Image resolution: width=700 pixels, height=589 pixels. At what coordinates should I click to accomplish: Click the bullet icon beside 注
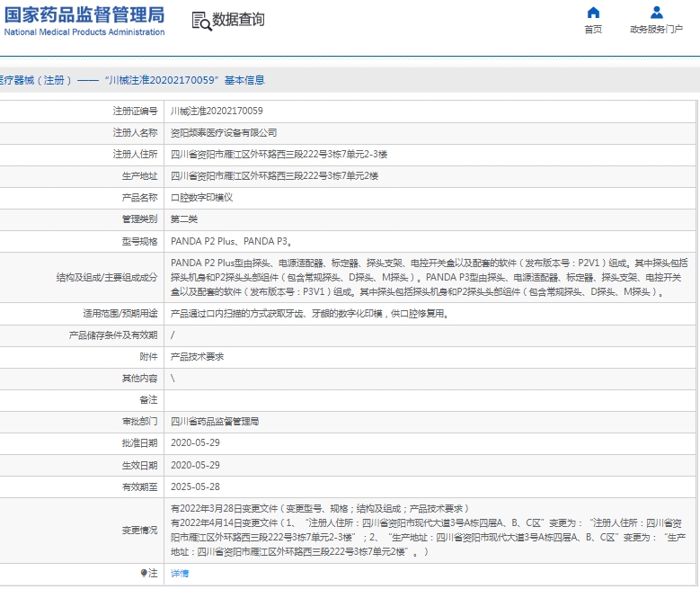click(144, 573)
